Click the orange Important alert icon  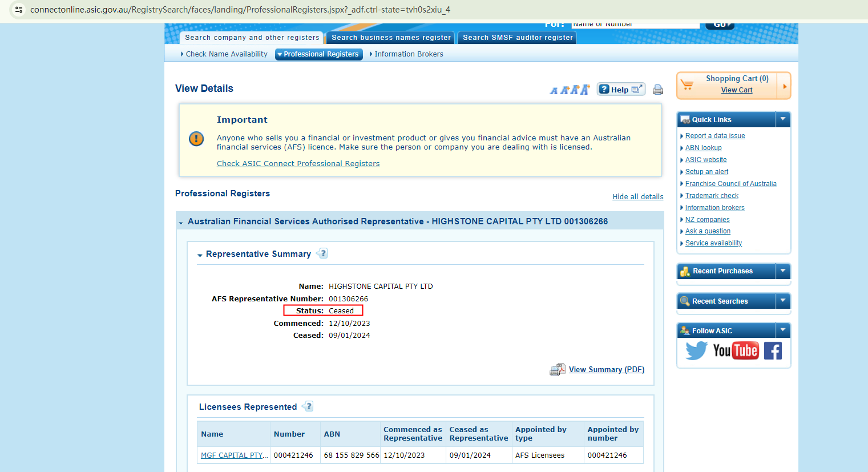point(196,139)
